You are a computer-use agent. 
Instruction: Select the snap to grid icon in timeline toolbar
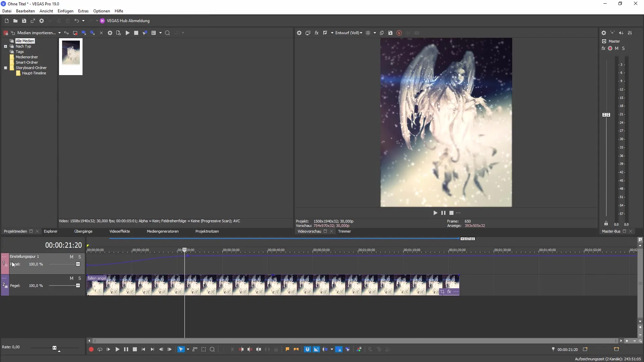coord(307,349)
